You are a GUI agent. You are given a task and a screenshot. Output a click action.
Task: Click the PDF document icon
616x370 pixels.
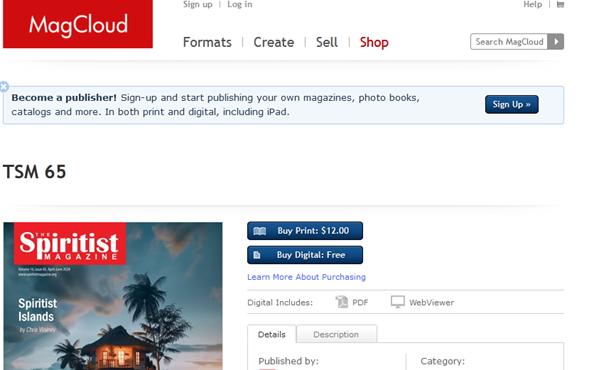pos(342,302)
